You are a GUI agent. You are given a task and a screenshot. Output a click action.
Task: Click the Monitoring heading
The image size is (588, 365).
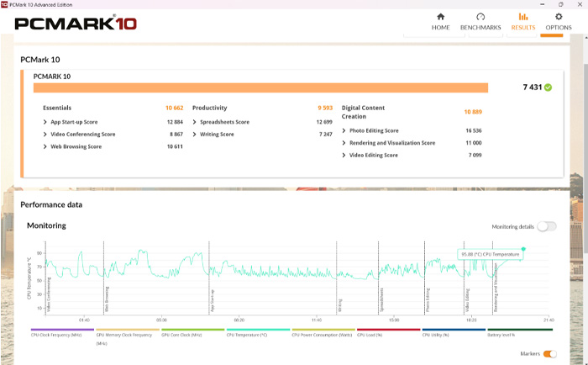point(46,225)
